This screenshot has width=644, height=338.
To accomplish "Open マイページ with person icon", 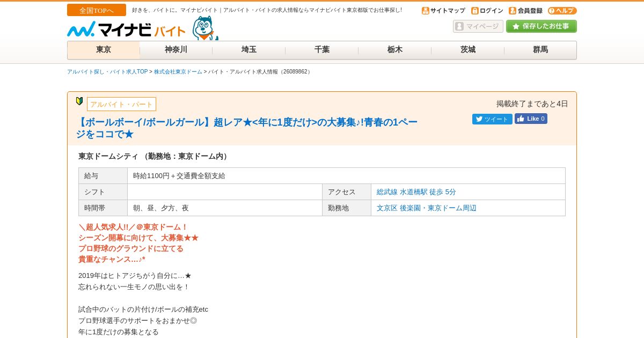I will pyautogui.click(x=478, y=26).
